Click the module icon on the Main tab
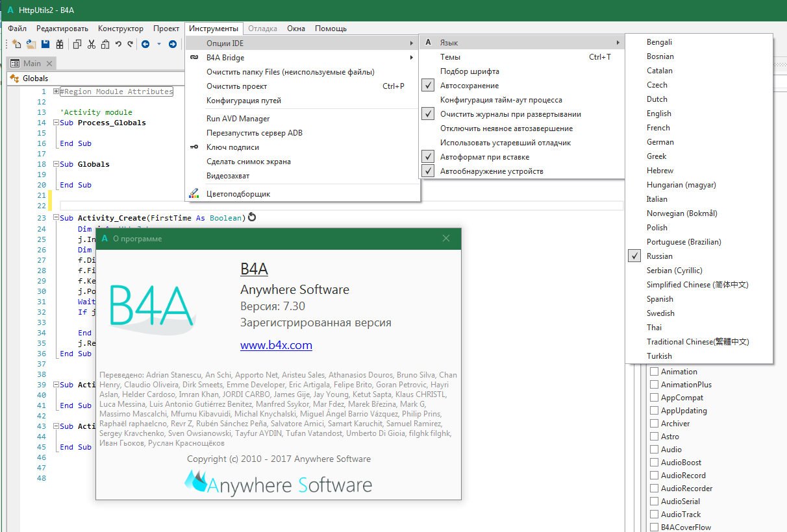Viewport: 787px width, 532px height. coord(15,64)
